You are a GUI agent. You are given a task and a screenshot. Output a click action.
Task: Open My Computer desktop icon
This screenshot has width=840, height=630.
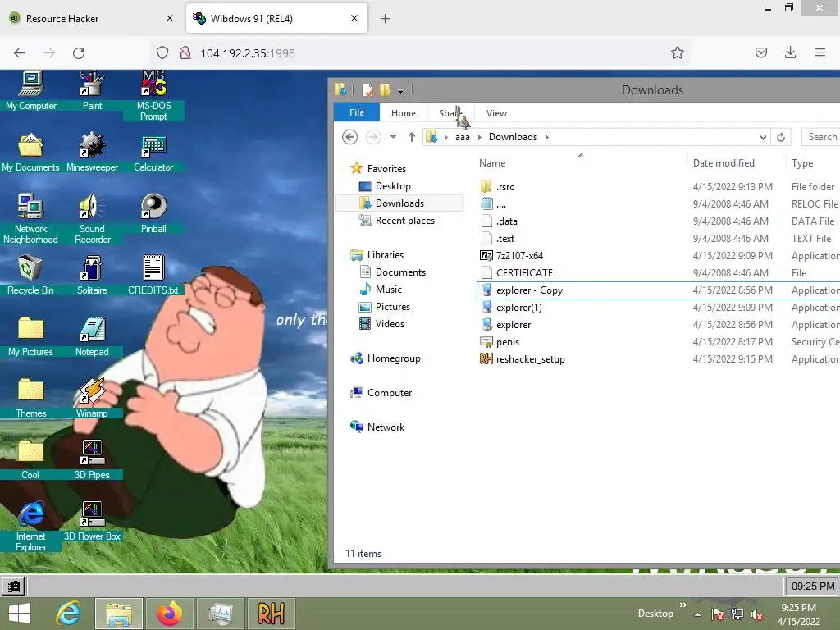click(30, 90)
